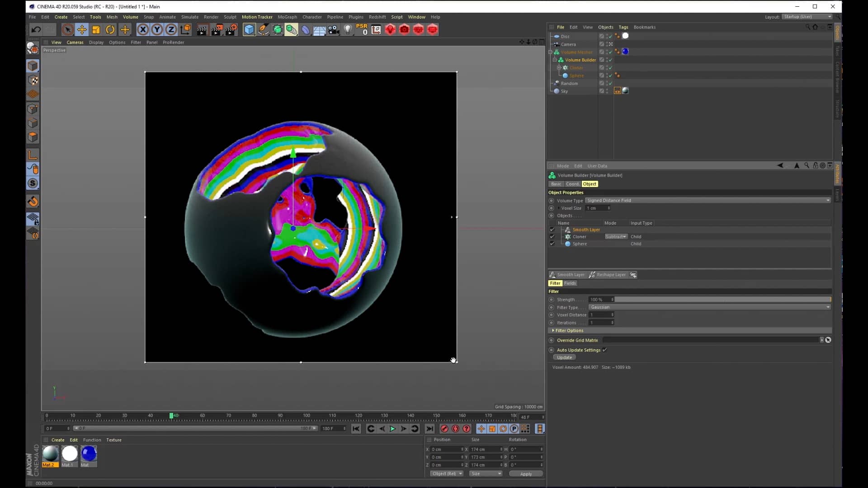Image resolution: width=868 pixels, height=488 pixels.
Task: Click the Camera icon in the toolbar
Action: [334, 29]
